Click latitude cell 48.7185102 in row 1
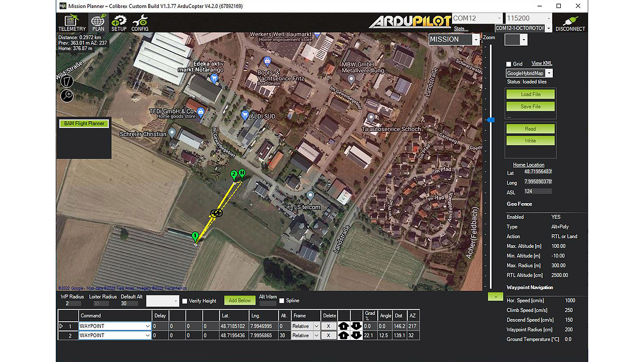 pyautogui.click(x=233, y=326)
